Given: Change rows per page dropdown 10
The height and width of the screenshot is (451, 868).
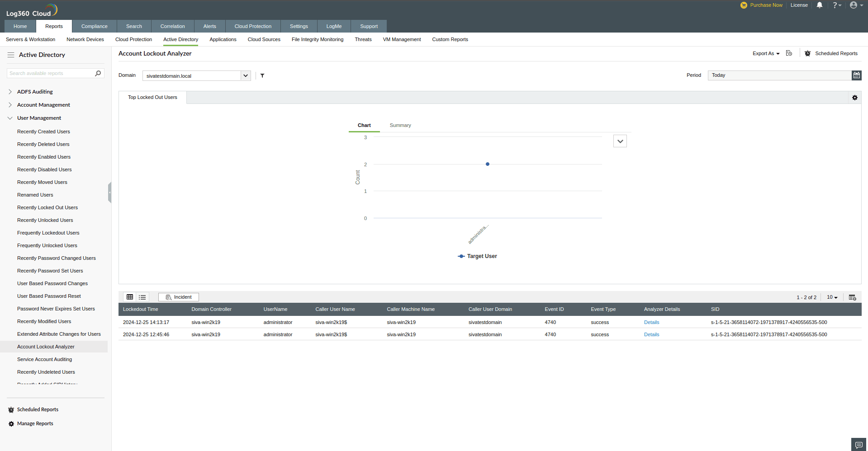Looking at the screenshot, I should (832, 297).
